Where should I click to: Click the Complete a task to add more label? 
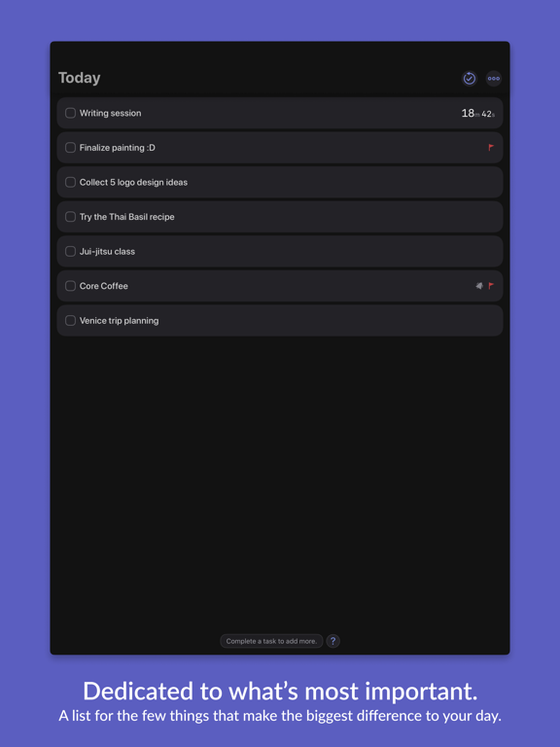pos(271,641)
